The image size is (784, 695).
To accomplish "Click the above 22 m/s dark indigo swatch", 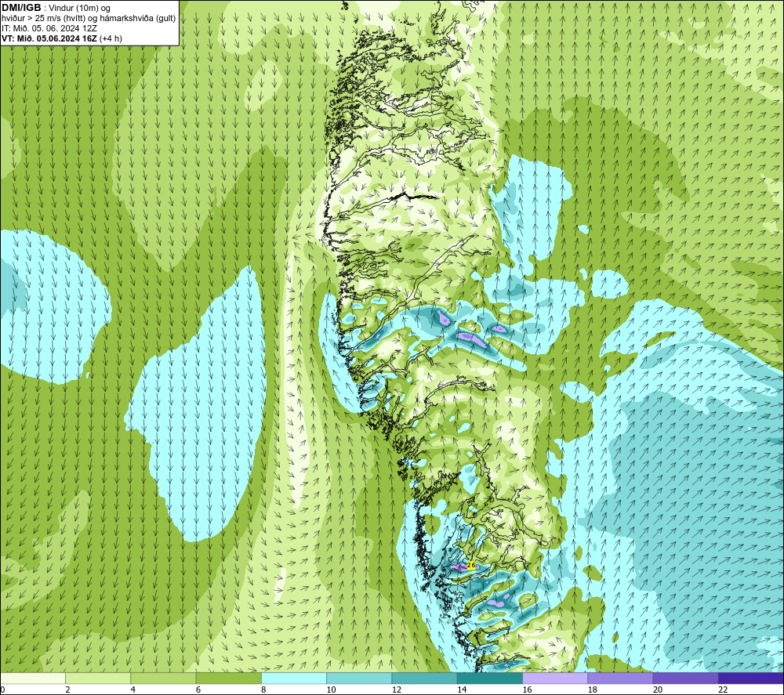I will click(751, 678).
